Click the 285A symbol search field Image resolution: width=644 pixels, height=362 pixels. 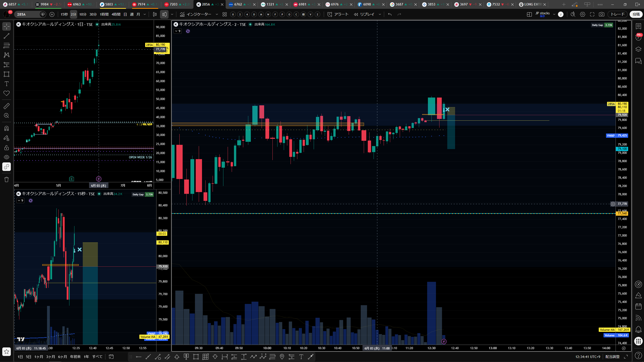coord(28,14)
